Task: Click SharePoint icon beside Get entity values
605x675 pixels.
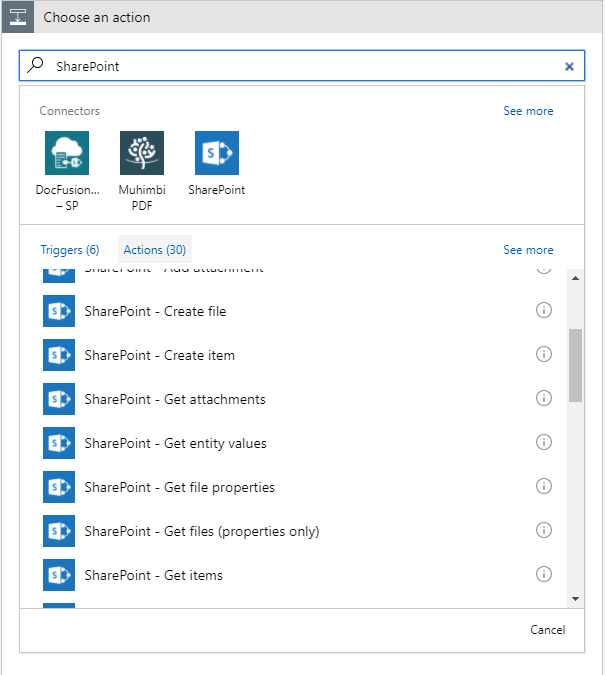Action: (59, 443)
